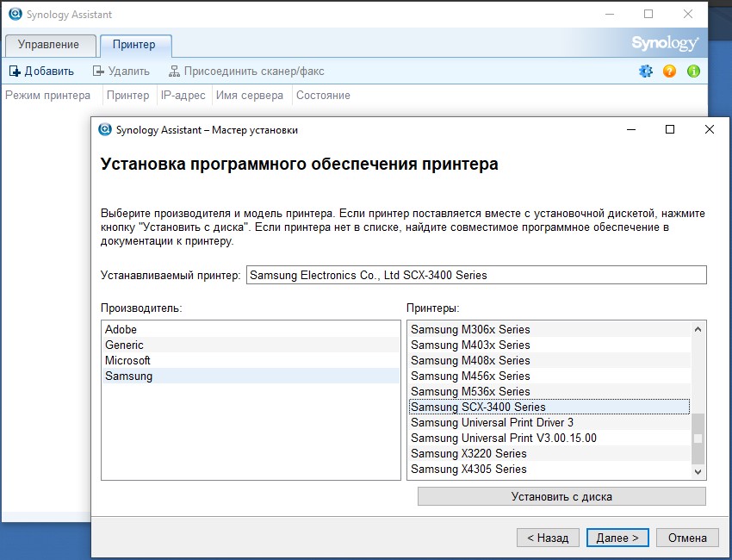This screenshot has width=732, height=560.
Task: Maximize the main Synology Assistant window
Action: [648, 14]
